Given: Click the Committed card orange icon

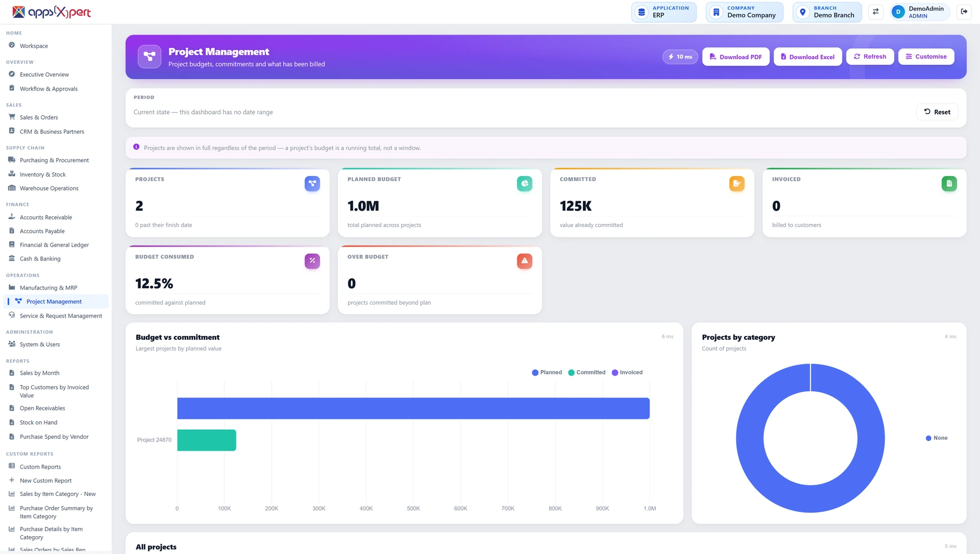Looking at the screenshot, I should pos(737,183).
